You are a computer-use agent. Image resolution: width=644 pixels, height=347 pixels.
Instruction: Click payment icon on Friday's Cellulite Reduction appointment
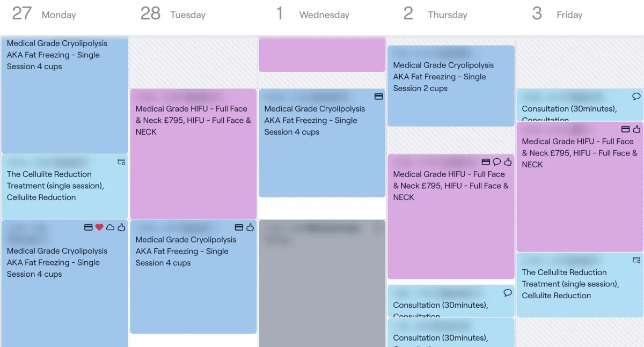click(x=636, y=260)
